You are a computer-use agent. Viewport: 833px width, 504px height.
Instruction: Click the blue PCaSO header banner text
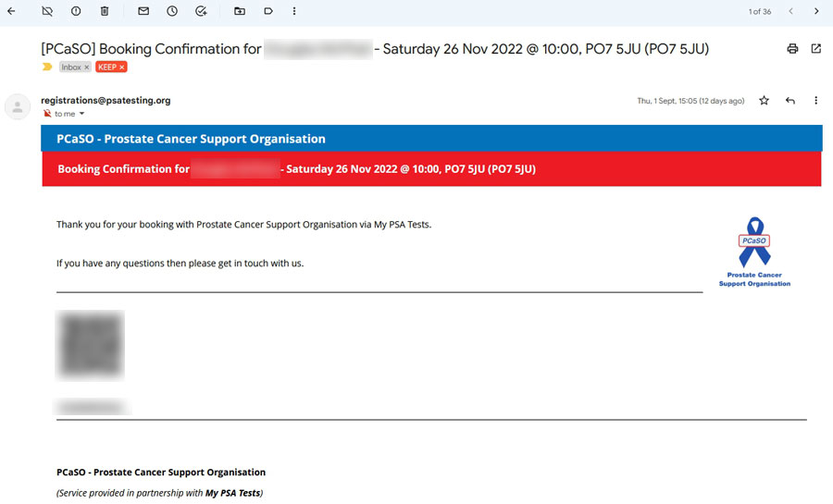tap(191, 139)
